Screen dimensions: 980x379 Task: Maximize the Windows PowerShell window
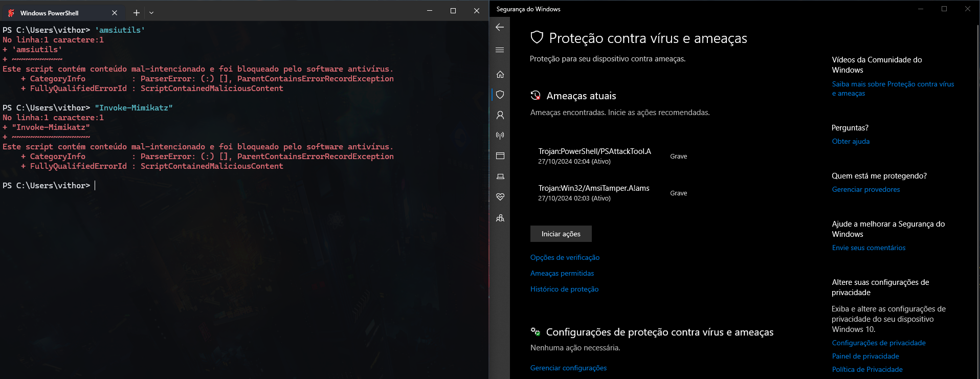(x=453, y=11)
